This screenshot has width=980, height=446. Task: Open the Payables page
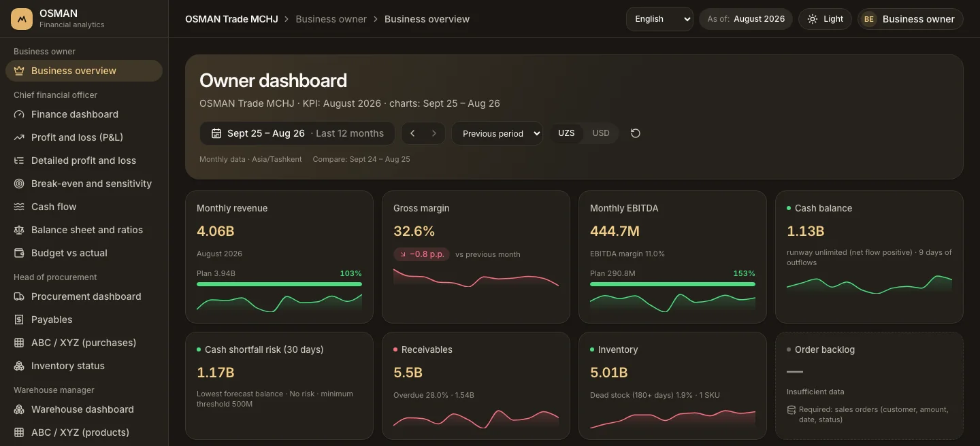coord(84,320)
